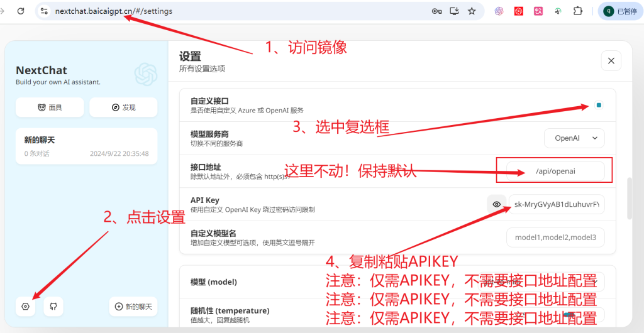Open settings via the hexagon gear icon

[25, 307]
